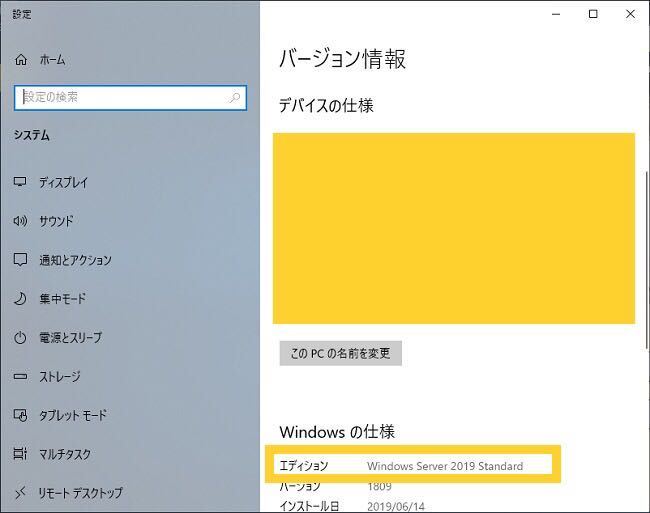Click the システム category heading
Viewport: 650px width, 513px height.
tap(32, 135)
